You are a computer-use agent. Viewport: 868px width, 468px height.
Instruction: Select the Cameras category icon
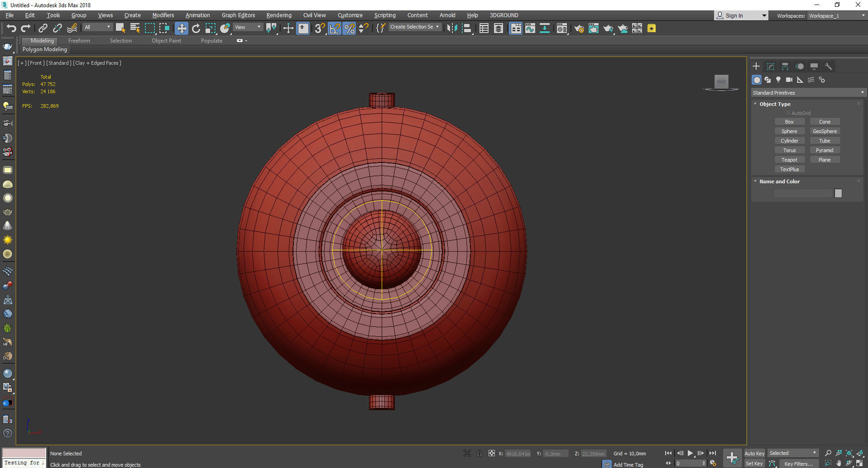point(789,80)
